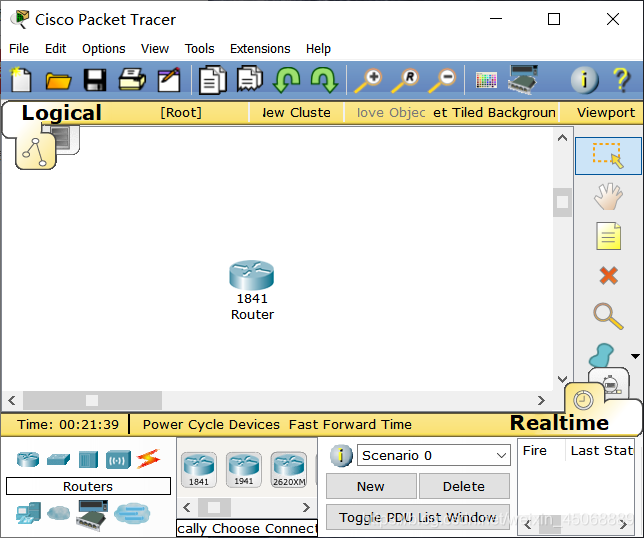Select the Select tool in right panel
644x538 pixels.
[608, 156]
